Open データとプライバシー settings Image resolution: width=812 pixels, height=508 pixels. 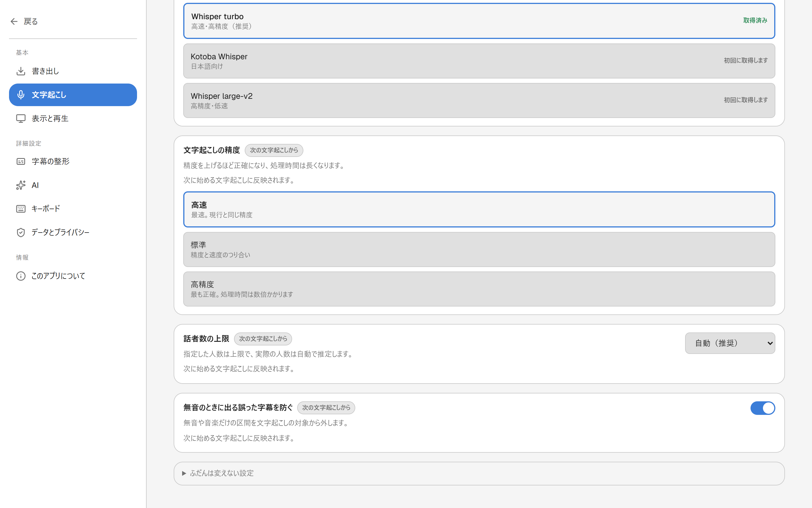73,232
